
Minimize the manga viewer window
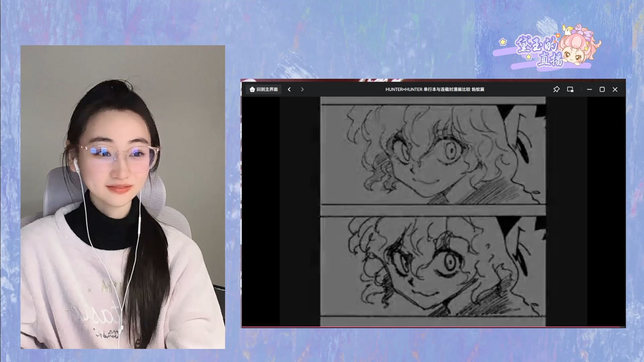click(x=589, y=89)
